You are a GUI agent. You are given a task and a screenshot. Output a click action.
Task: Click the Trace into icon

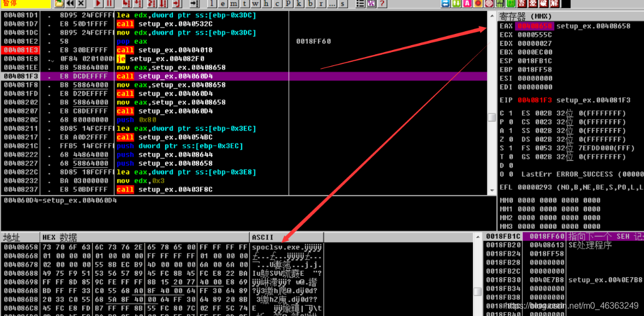coord(152,4)
